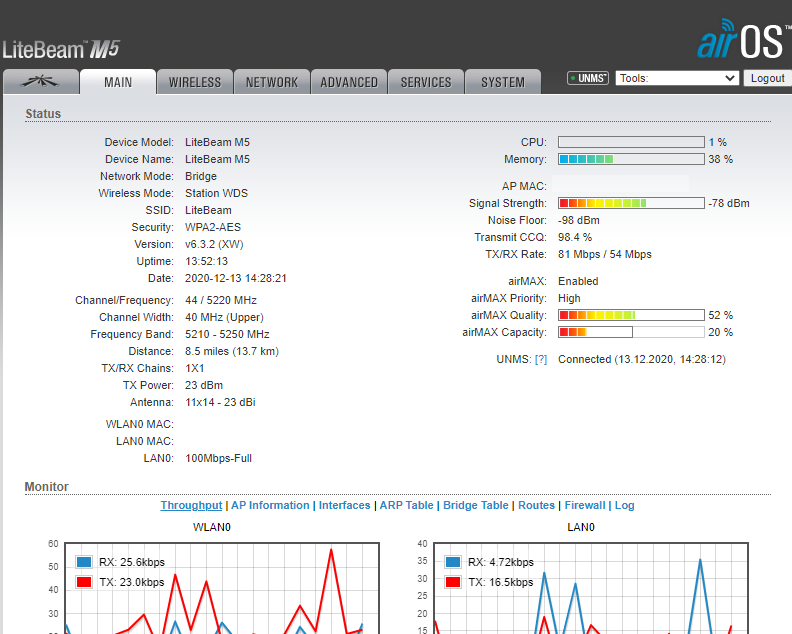Show the Throughput monitor
792x634 pixels.
(x=191, y=505)
